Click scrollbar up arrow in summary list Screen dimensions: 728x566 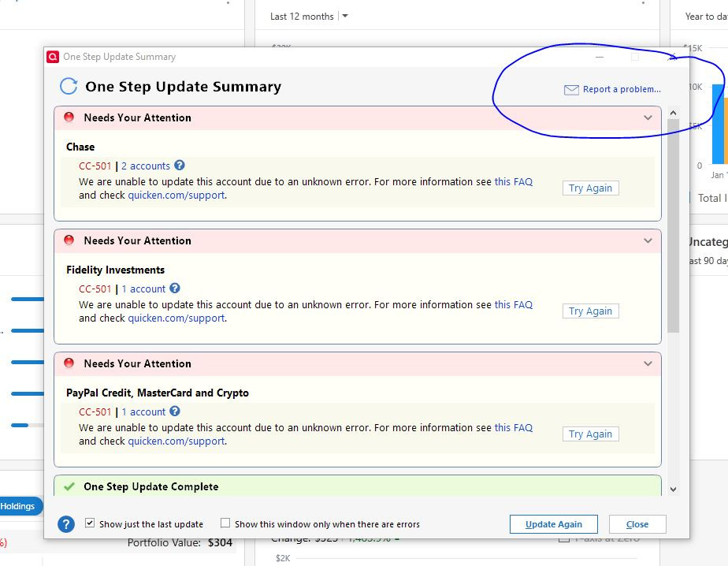tap(673, 113)
